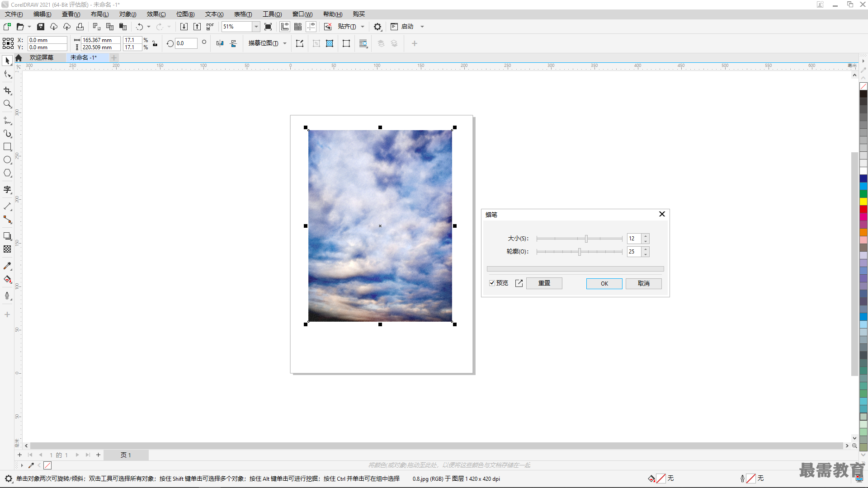This screenshot has width=868, height=488.
Task: Toggle full-screen preview icon
Action: pyautogui.click(x=268, y=27)
